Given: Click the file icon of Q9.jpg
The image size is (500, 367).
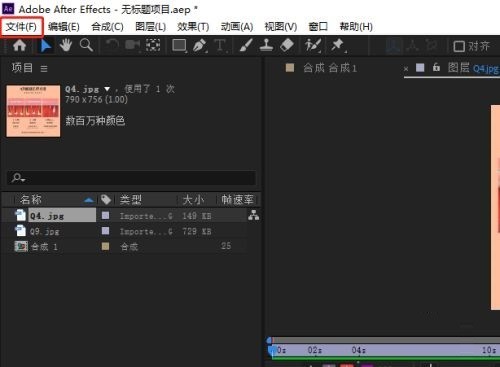Looking at the screenshot, I should pos(21,231).
